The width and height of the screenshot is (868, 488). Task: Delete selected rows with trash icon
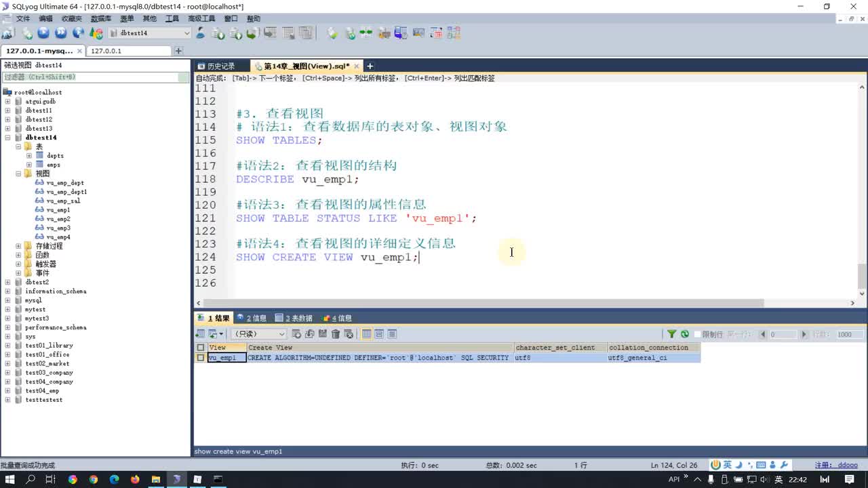click(335, 334)
